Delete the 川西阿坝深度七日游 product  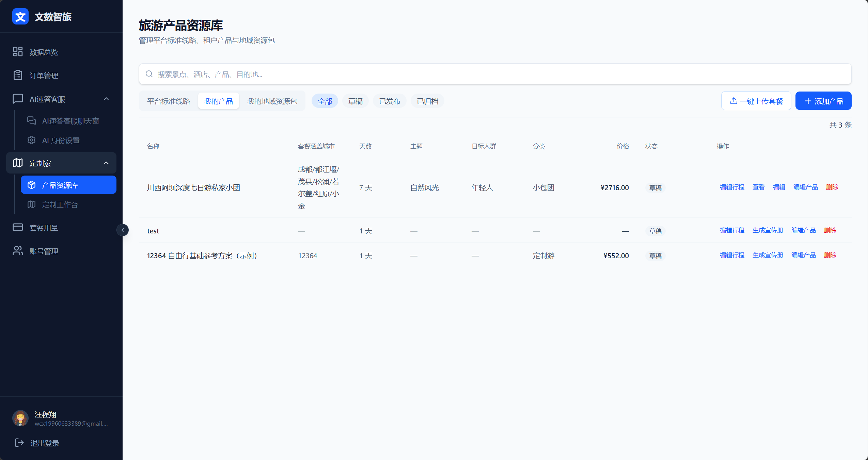coord(832,187)
